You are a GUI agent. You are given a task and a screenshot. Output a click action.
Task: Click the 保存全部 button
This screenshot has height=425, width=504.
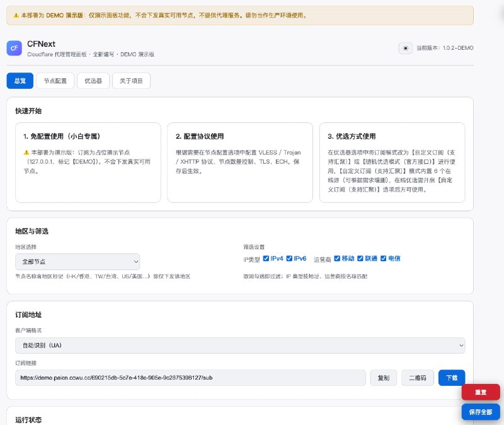(481, 412)
